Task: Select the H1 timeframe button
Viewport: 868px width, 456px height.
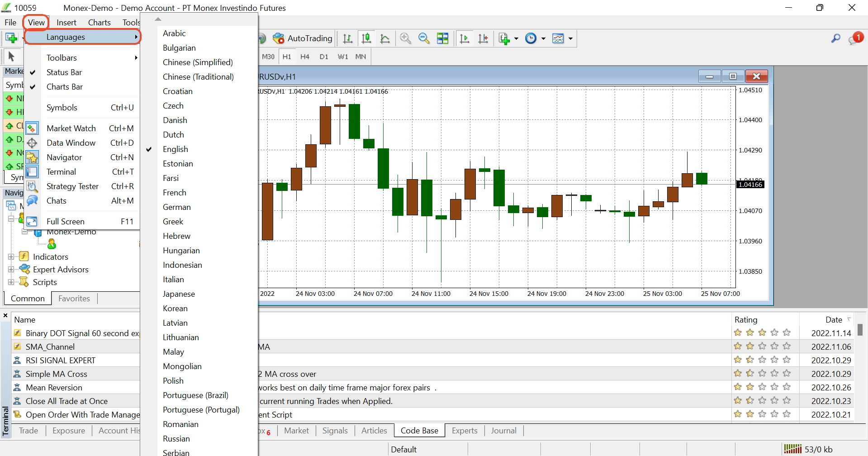Action: (x=287, y=57)
